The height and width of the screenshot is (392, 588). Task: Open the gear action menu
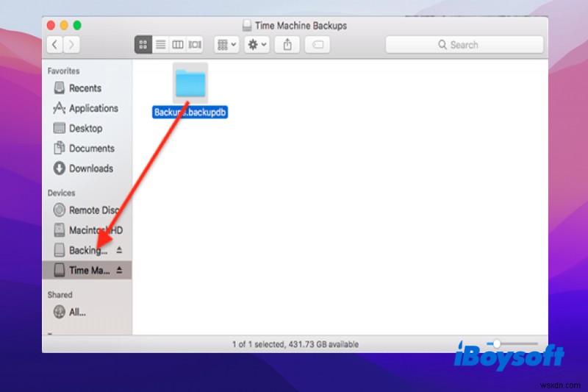point(257,45)
